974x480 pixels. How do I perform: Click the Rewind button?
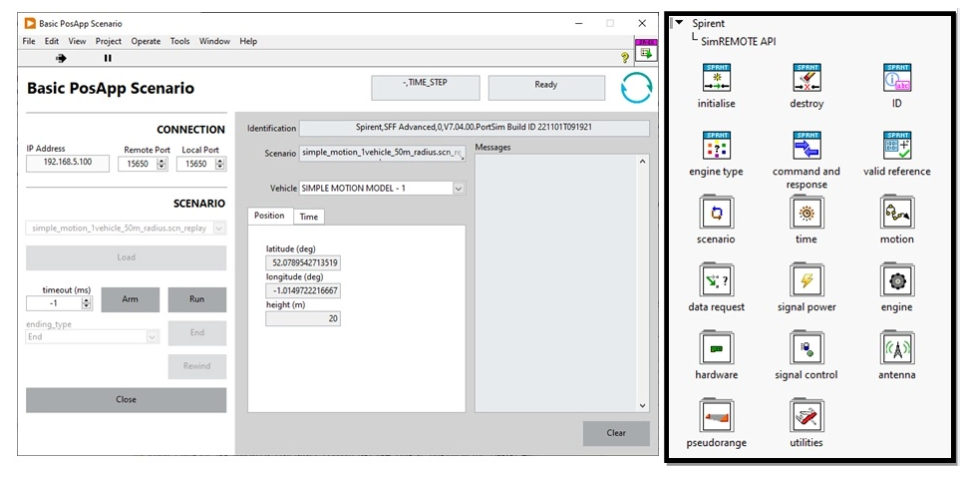coord(197,366)
